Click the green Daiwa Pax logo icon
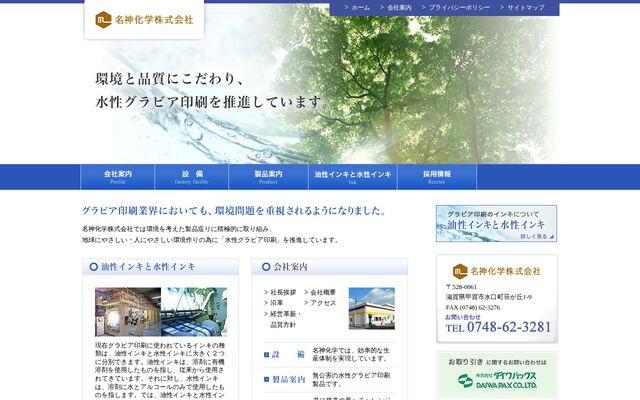The height and width of the screenshot is (400, 640). click(465, 380)
